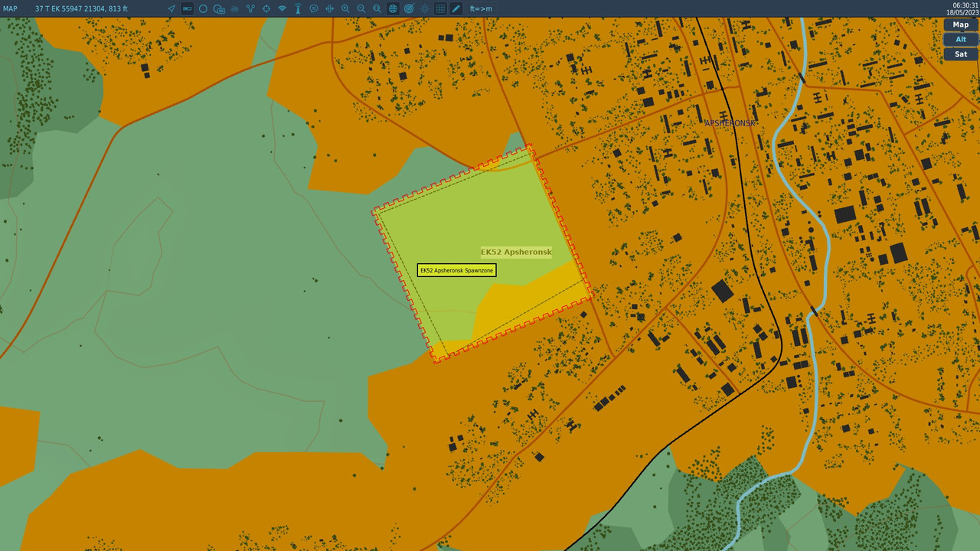This screenshot has width=980, height=551.
Task: Zoom out with the magnifier minus icon
Action: click(x=361, y=8)
